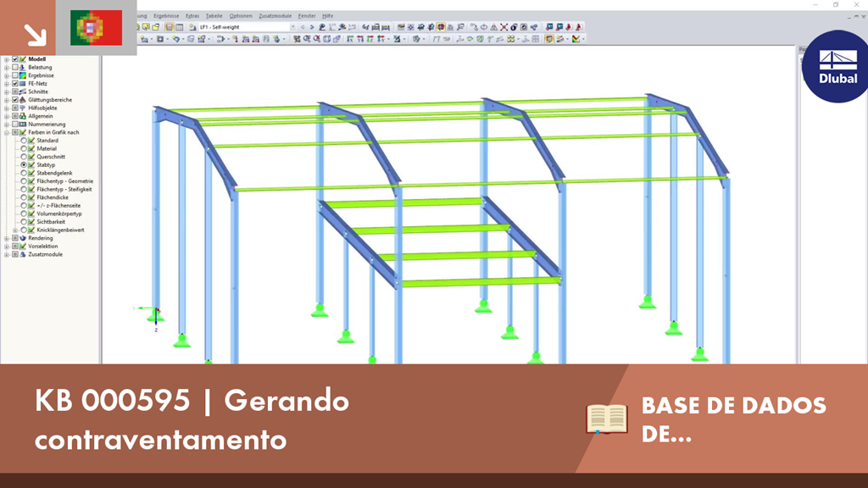868x488 pixels.
Task: Click the Nummerierung icon in navigator
Action: point(23,125)
